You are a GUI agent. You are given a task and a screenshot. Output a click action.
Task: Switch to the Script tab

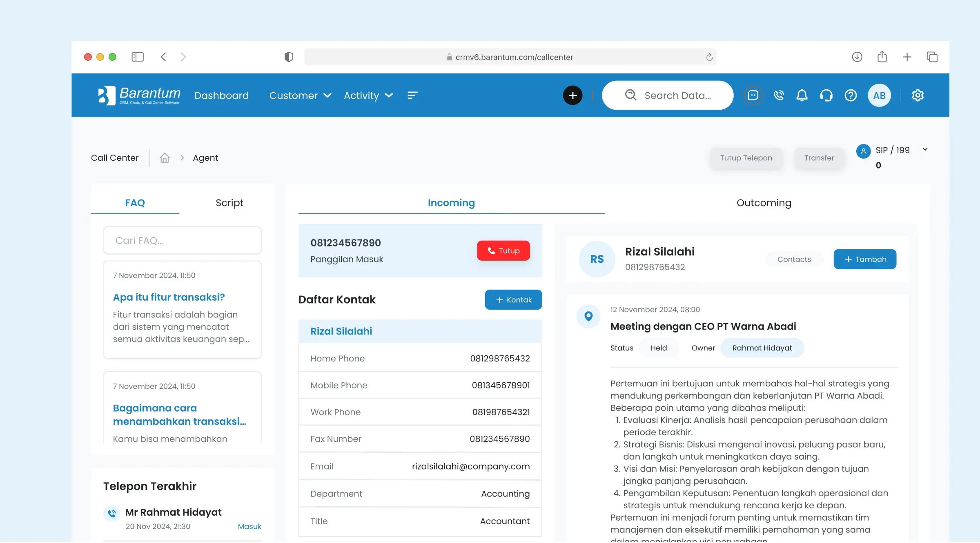pos(229,202)
